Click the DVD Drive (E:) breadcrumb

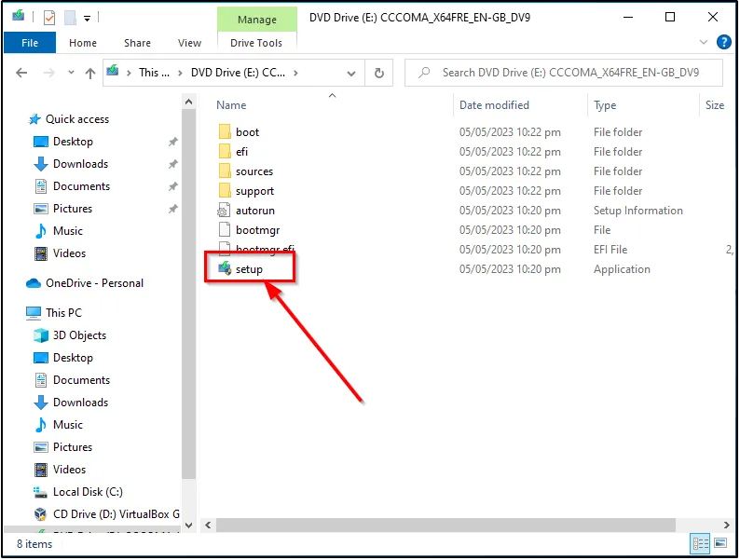[x=238, y=73]
